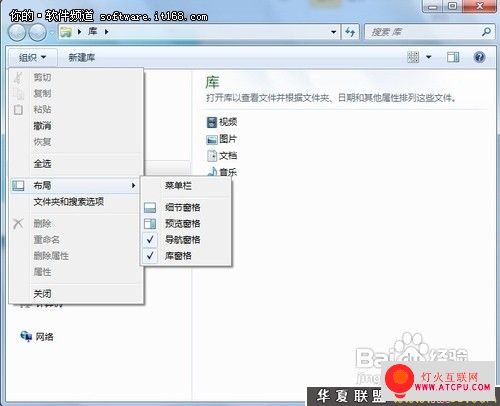The width and height of the screenshot is (500, 406).
Task: Expand the address bar history dropdown
Action: coord(333,32)
